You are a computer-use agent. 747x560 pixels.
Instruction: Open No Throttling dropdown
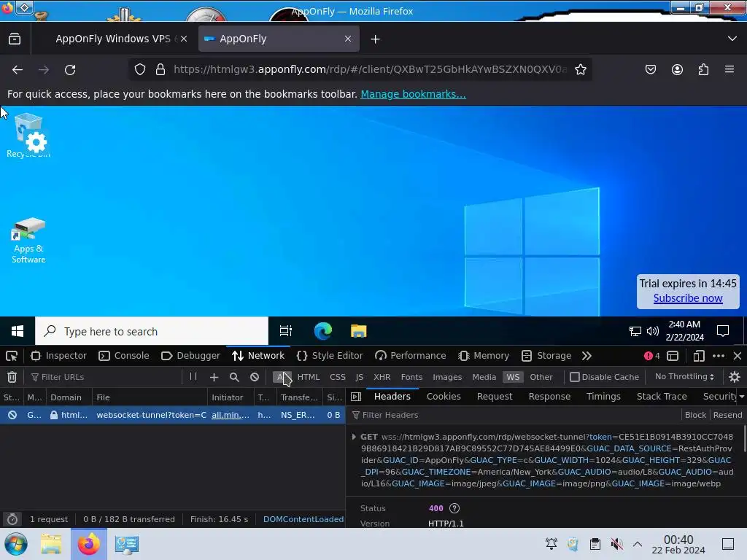tap(684, 377)
